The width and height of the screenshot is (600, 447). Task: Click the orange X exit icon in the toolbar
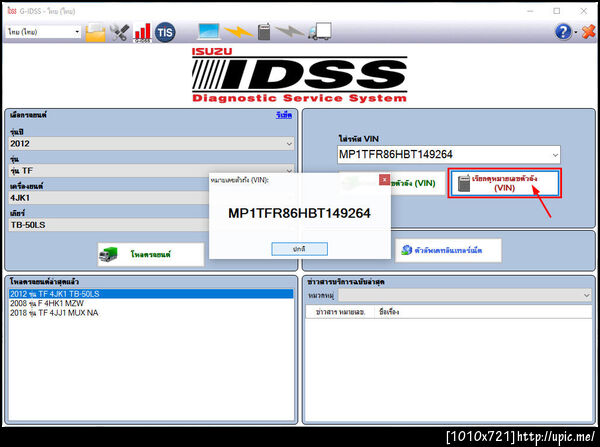pyautogui.click(x=588, y=32)
